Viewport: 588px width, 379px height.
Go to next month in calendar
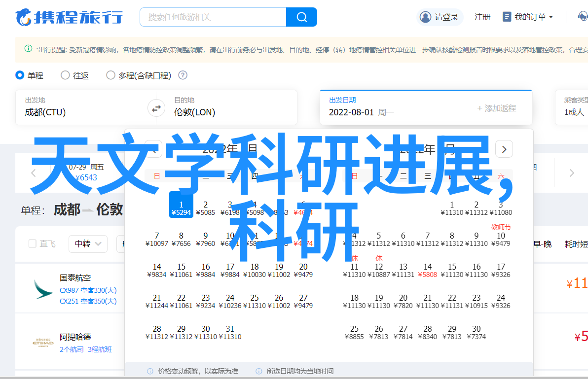[504, 149]
